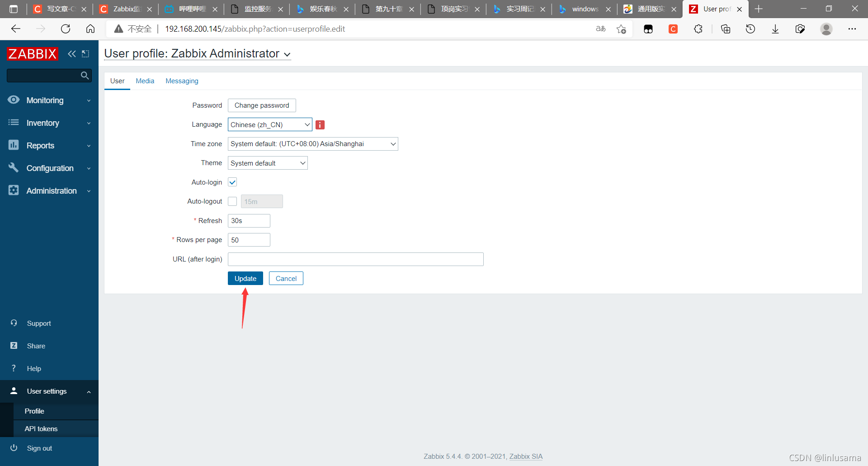Image resolution: width=868 pixels, height=466 pixels.
Task: Click the sidebar search magnifier icon
Action: [85, 76]
